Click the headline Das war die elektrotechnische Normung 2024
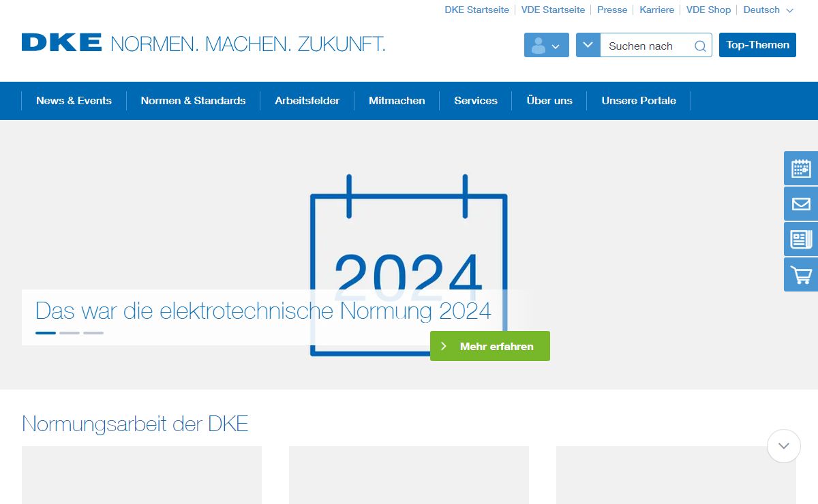 pyautogui.click(x=263, y=311)
